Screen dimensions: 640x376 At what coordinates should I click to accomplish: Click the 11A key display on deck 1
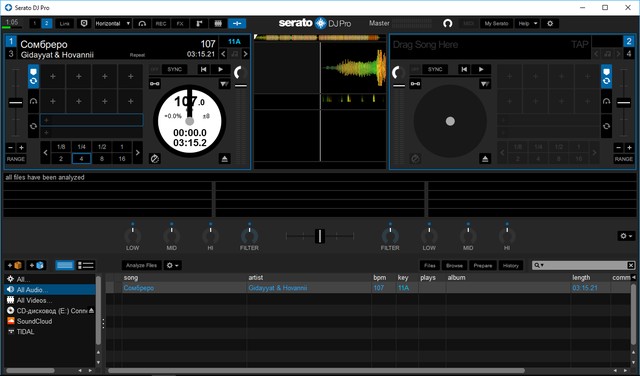click(x=234, y=42)
